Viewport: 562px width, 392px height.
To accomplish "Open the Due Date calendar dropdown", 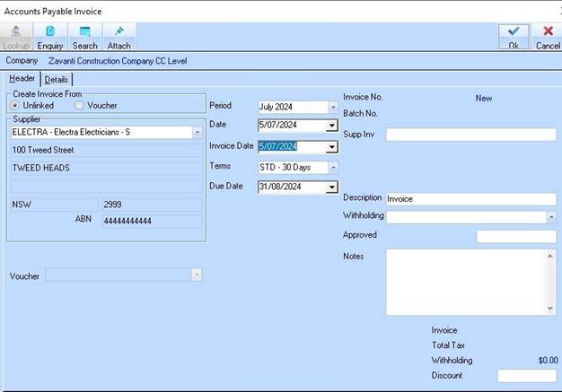I will [332, 187].
